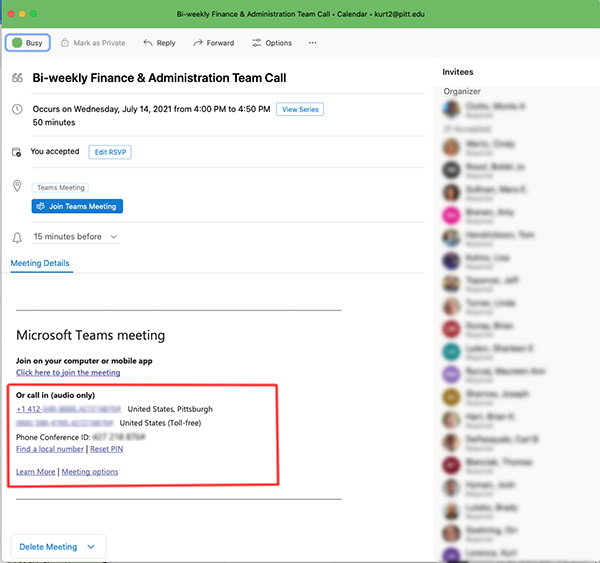
Task: Click the Organizer label
Action: 462,91
